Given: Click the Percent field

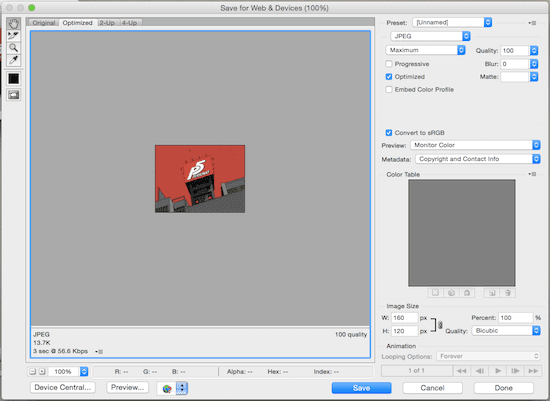Looking at the screenshot, I should (515, 318).
